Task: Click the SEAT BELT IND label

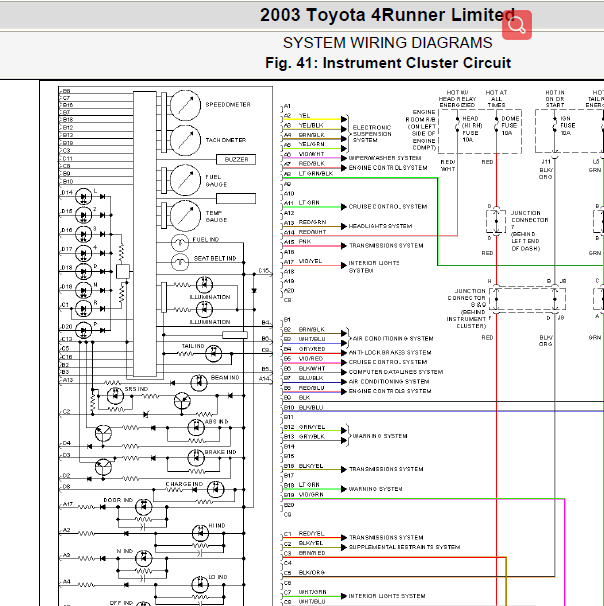Action: (x=215, y=258)
